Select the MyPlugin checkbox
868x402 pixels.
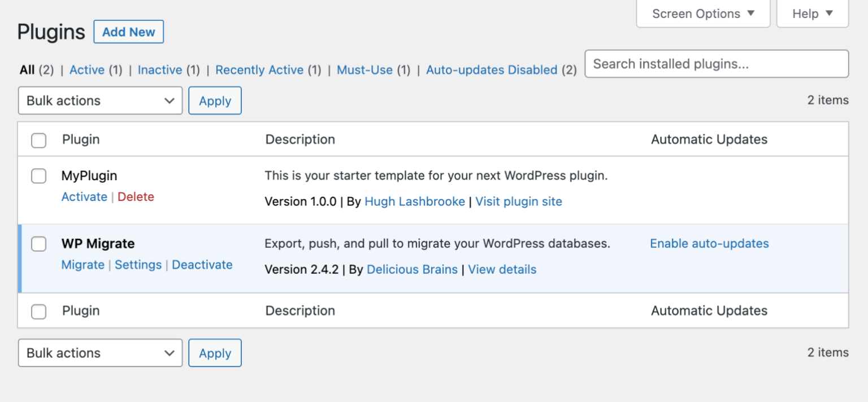coord(38,176)
